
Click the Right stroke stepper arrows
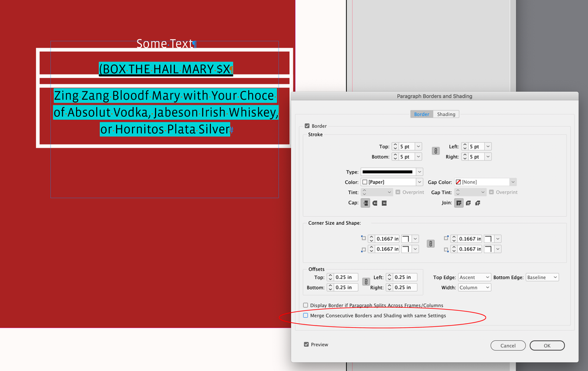(x=465, y=156)
